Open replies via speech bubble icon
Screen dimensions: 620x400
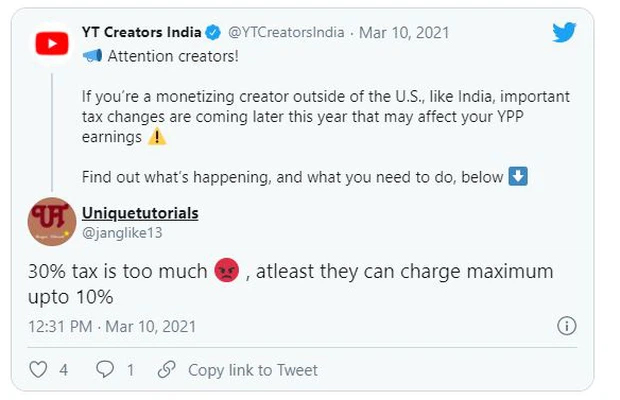[105, 370]
